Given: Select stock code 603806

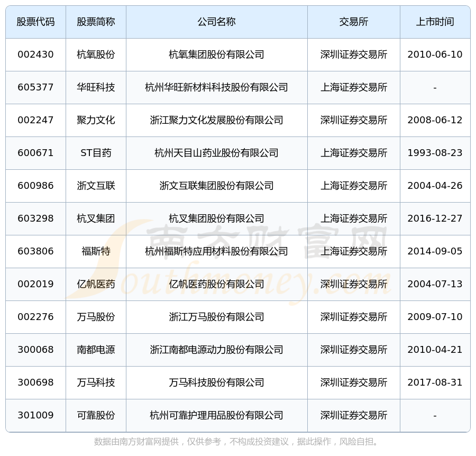Looking at the screenshot, I should coord(35,251).
